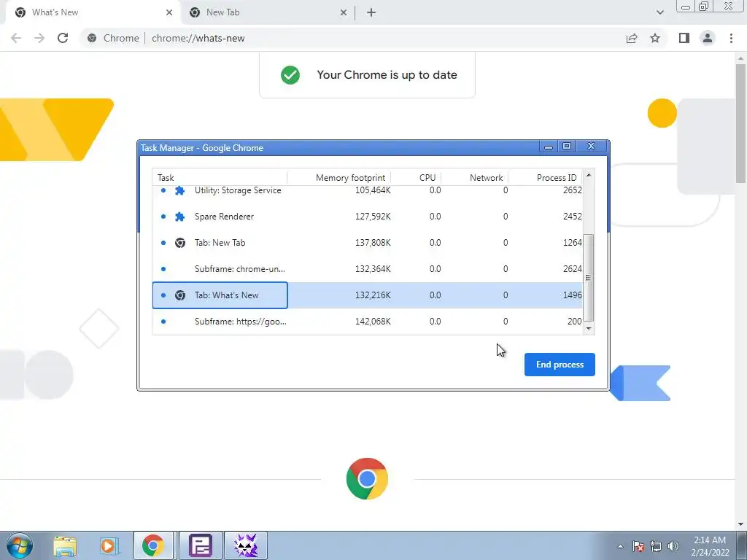Select the Spare Renderer row
This screenshot has width=747, height=560.
coord(368,216)
